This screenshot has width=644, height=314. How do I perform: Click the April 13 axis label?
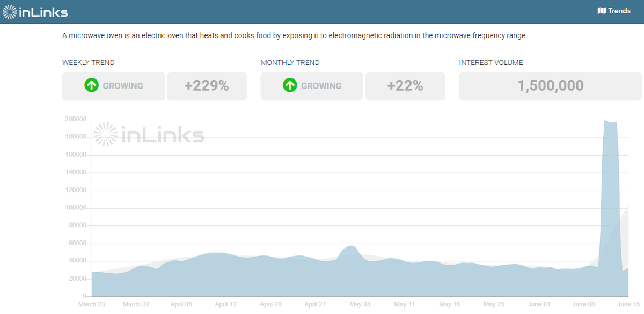tap(225, 304)
